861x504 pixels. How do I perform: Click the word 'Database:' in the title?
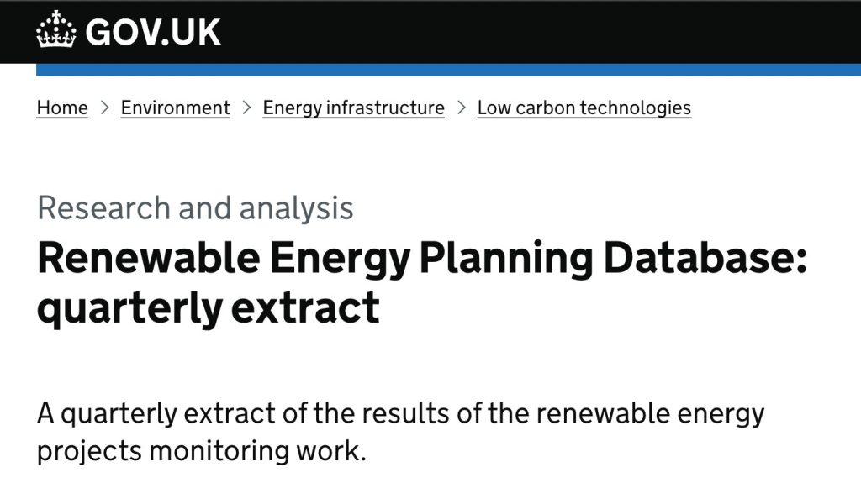pos(705,257)
